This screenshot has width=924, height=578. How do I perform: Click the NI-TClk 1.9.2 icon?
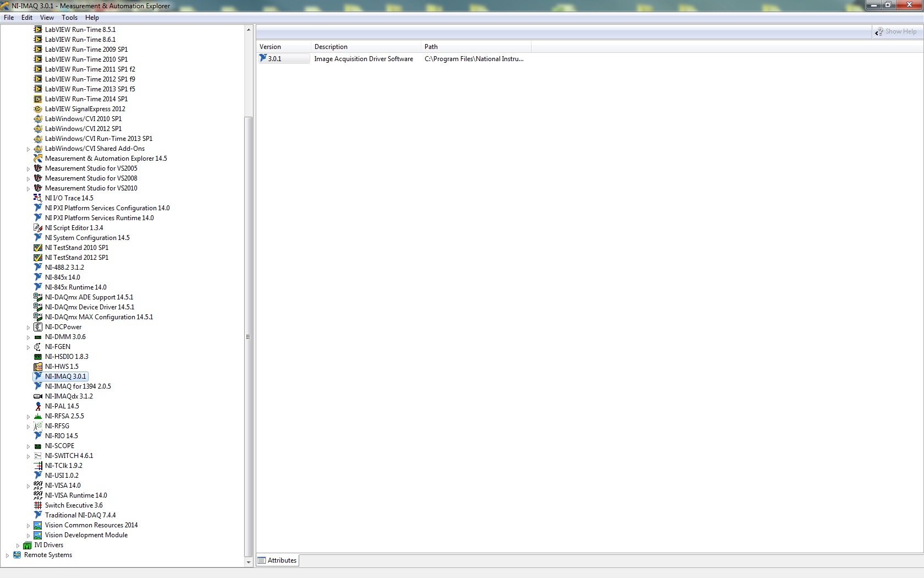[38, 466]
